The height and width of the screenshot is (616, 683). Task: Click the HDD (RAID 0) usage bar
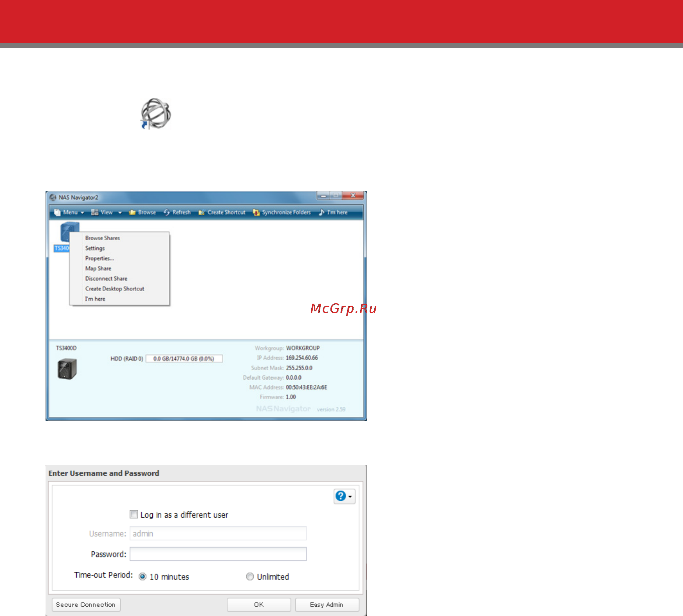(x=184, y=359)
